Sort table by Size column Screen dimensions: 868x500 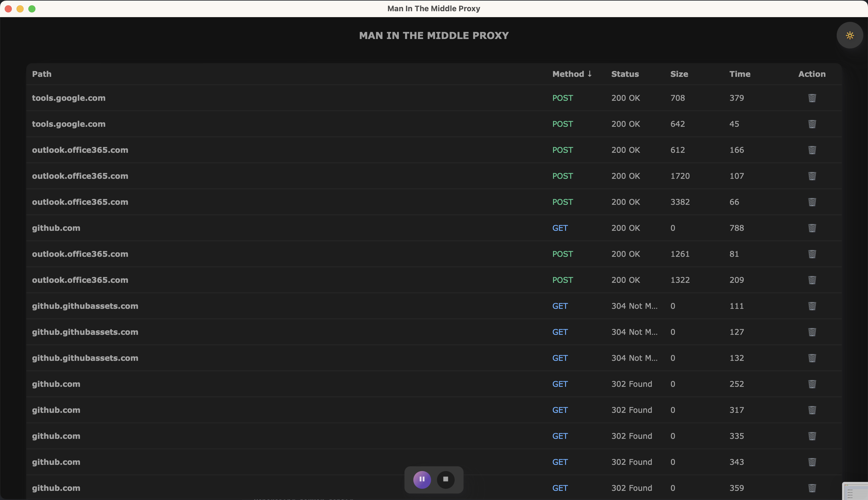(679, 74)
